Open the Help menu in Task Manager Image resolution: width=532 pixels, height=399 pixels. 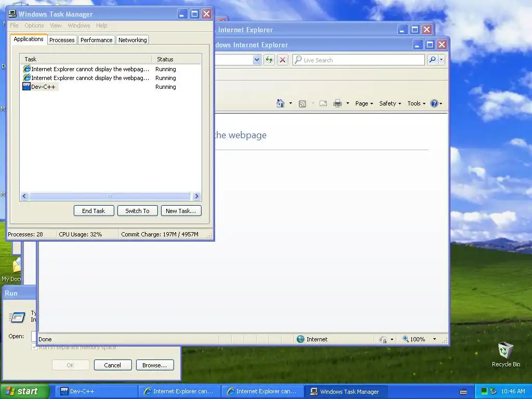click(101, 25)
